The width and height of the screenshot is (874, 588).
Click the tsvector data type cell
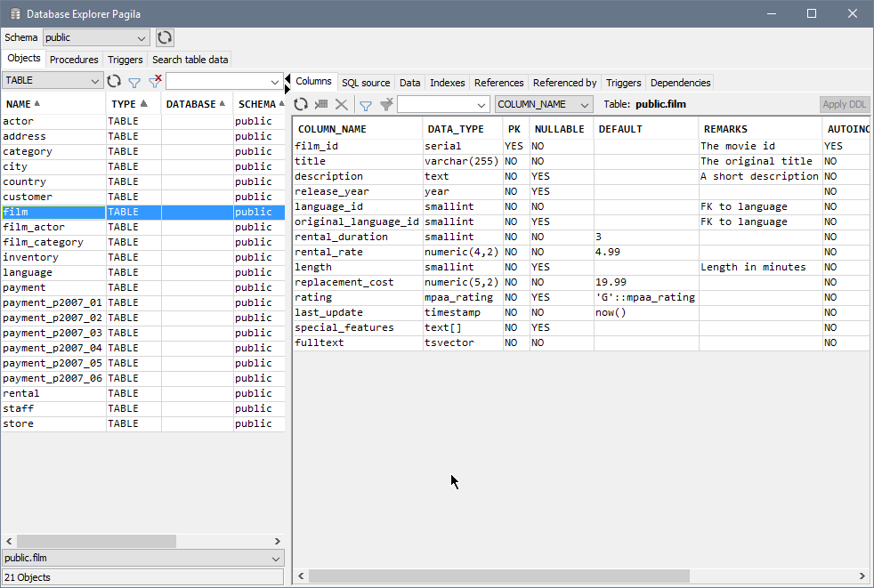pos(463,342)
